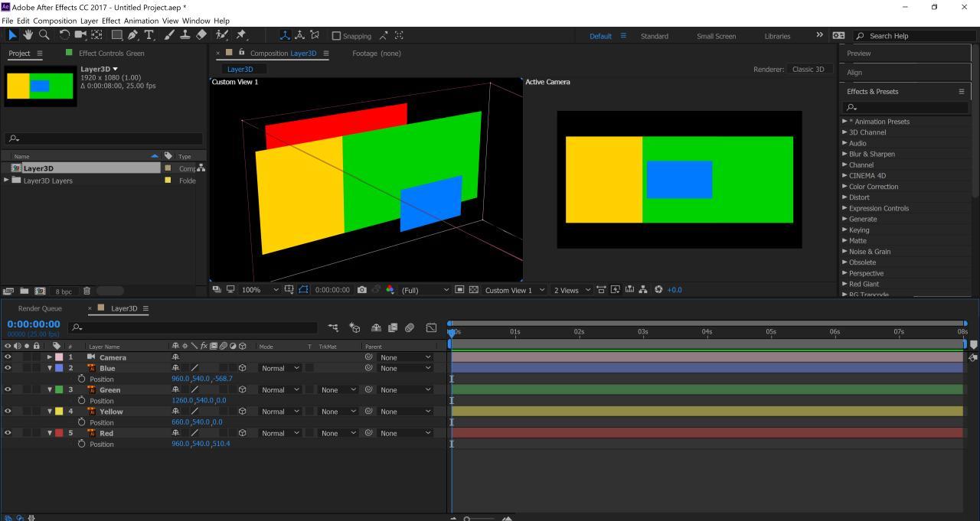Select the Pen tool in the toolbar
The image size is (980, 521).
pyautogui.click(x=132, y=34)
